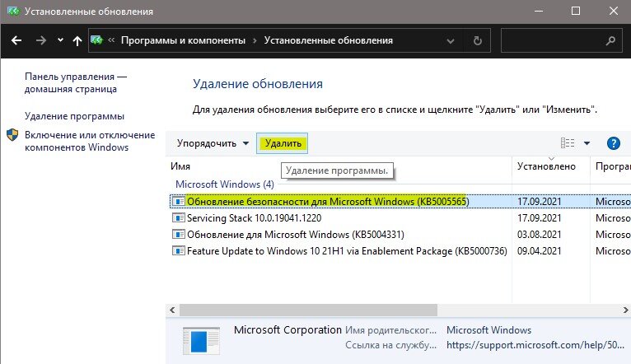This screenshot has width=631, height=364.
Task: Sort by the Имя column header
Action: 180,166
